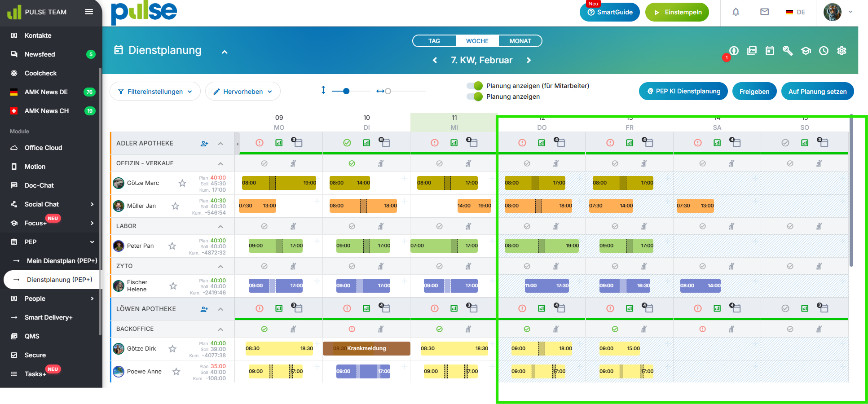This screenshot has height=404, width=868.
Task: Change the DE language selector
Action: 795,12
